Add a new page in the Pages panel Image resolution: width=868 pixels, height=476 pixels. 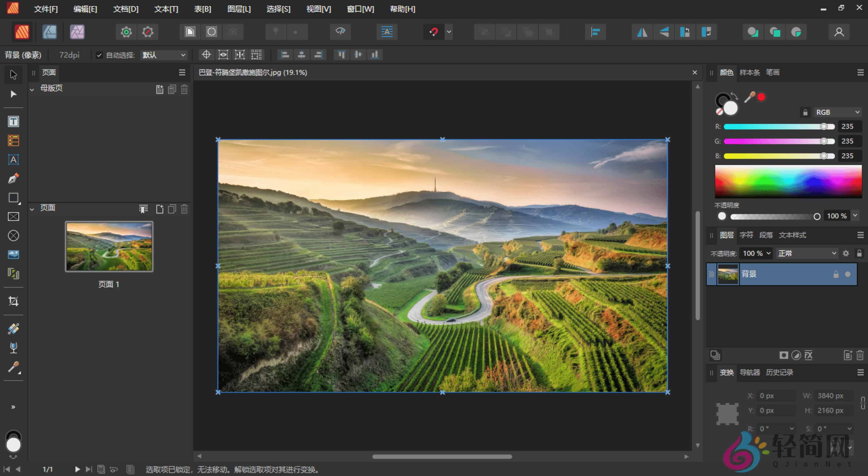(x=160, y=209)
